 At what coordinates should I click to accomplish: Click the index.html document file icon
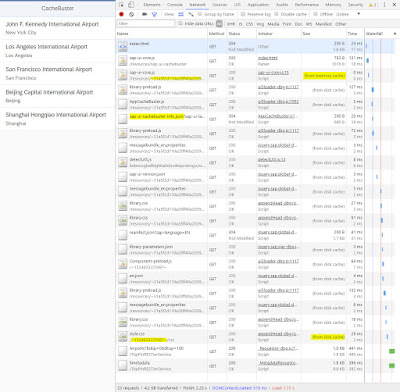[x=123, y=46]
